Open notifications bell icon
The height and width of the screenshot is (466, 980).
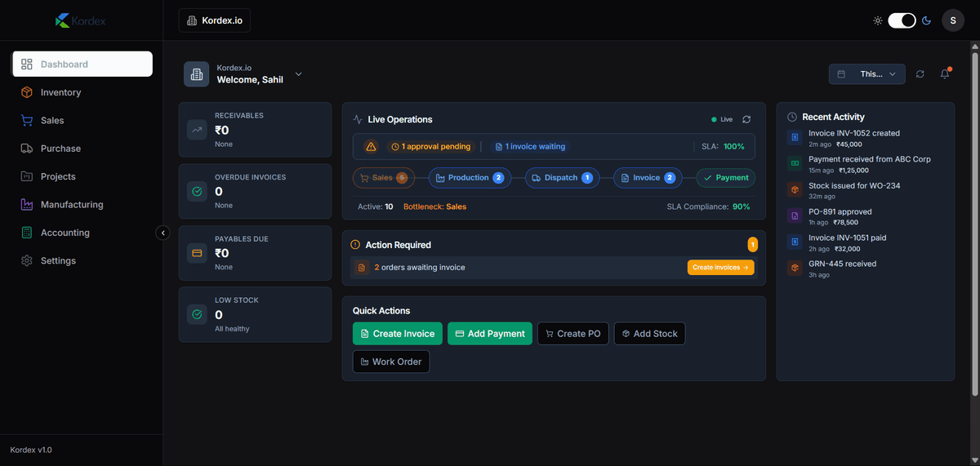945,73
